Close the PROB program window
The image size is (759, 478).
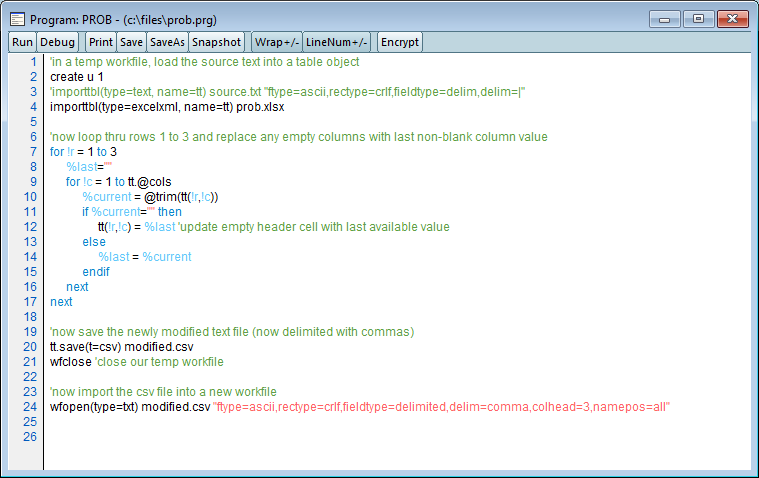pyautogui.click(x=732, y=19)
